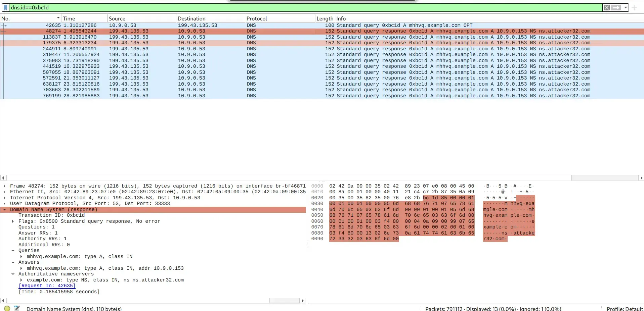Collapse the Answers section
Viewport: 644px width, 311px height.
coord(13,262)
